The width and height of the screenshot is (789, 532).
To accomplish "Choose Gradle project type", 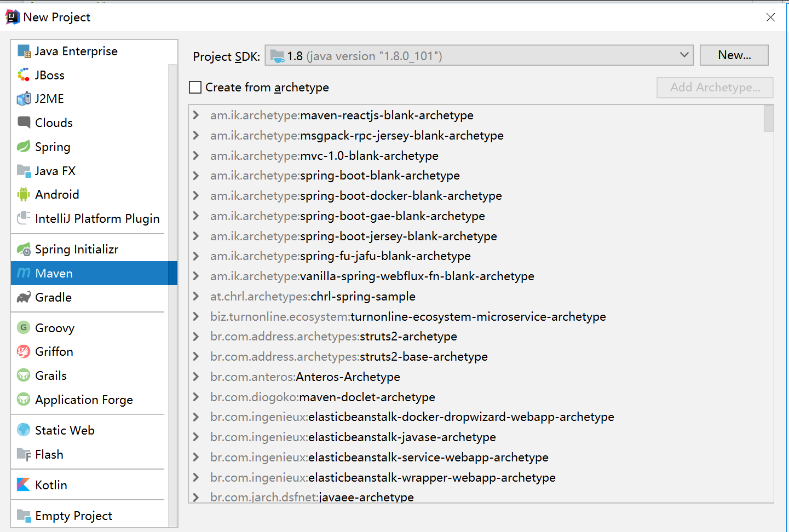I will [90, 297].
